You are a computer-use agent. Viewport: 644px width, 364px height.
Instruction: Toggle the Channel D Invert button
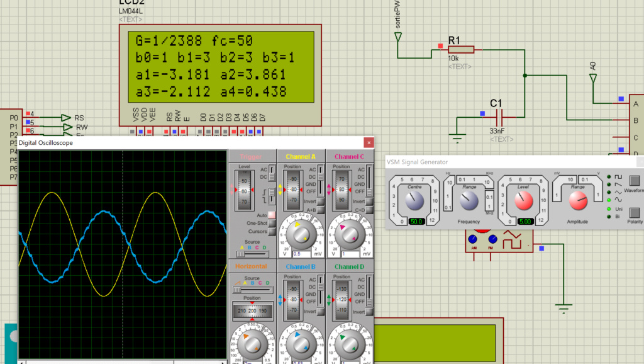pyautogui.click(x=369, y=312)
